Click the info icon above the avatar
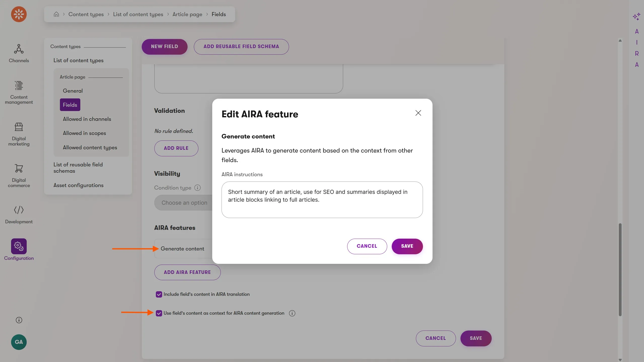644x362 pixels. pyautogui.click(x=19, y=320)
